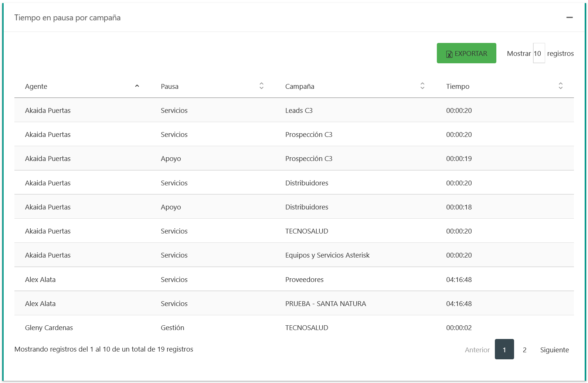Viewport: 588px width, 383px height.
Task: Click the Anterior pagination link
Action: pos(477,349)
